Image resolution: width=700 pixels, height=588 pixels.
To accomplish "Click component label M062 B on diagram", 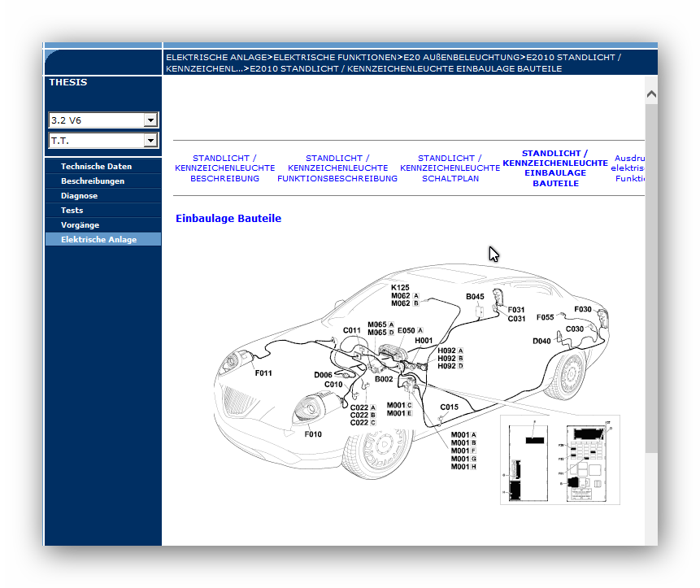I will click(405, 303).
